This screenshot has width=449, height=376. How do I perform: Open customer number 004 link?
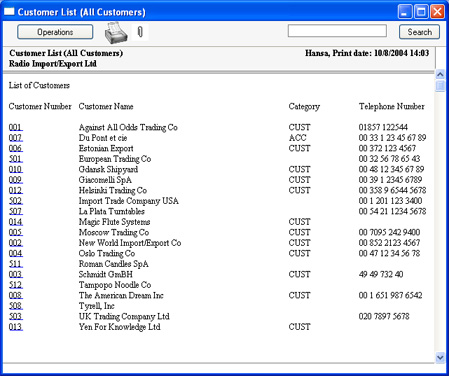[16, 253]
